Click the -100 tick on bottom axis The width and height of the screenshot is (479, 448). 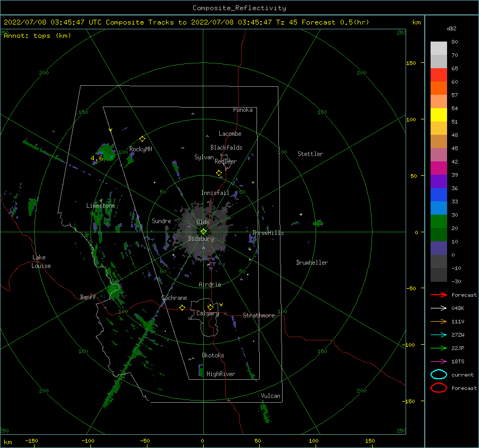(x=88, y=441)
